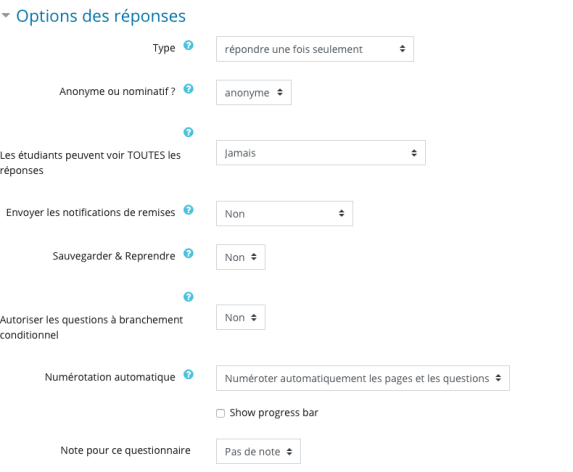
Task: Click help icon beside Sauvegarder & Reprendre
Action: click(188, 254)
